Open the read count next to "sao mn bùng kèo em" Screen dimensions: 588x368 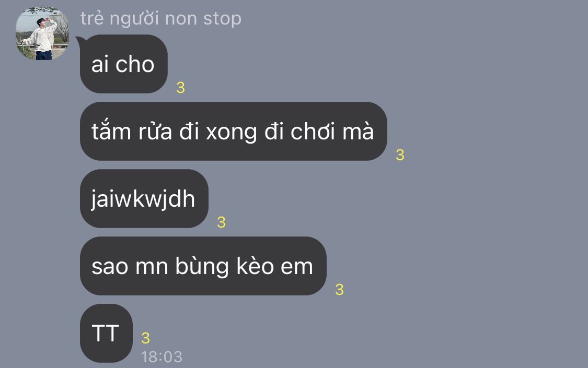pos(339,290)
